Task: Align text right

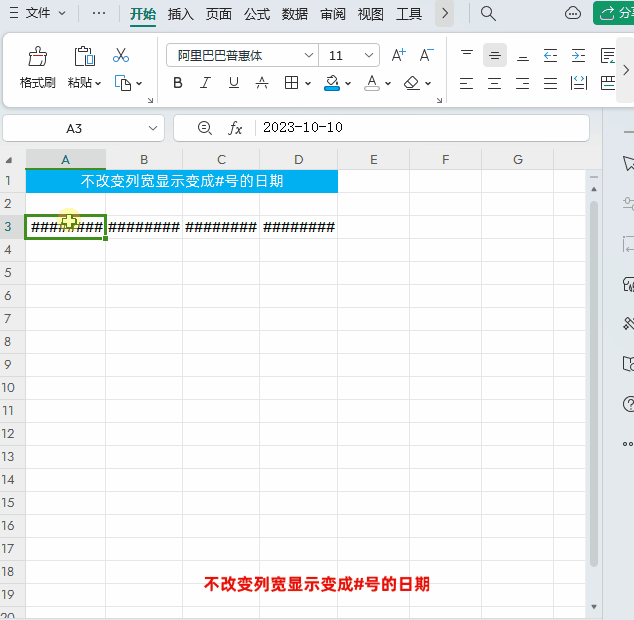Action: [522, 83]
